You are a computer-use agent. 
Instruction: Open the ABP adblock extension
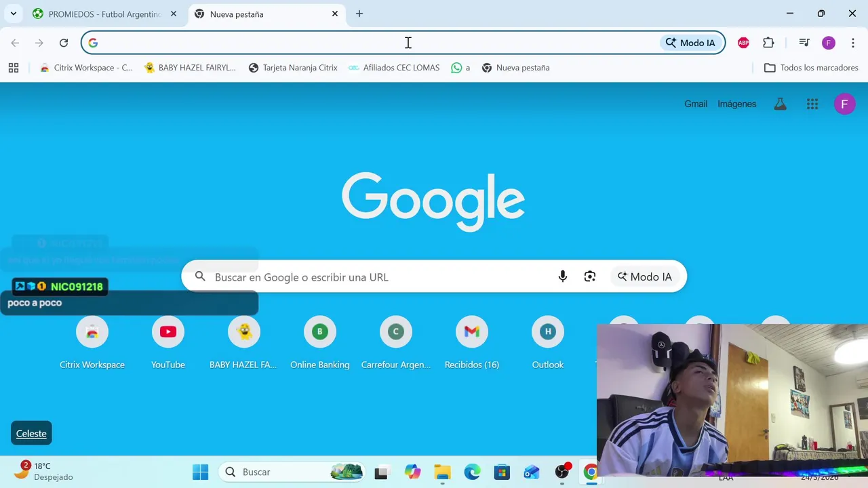pos(744,43)
